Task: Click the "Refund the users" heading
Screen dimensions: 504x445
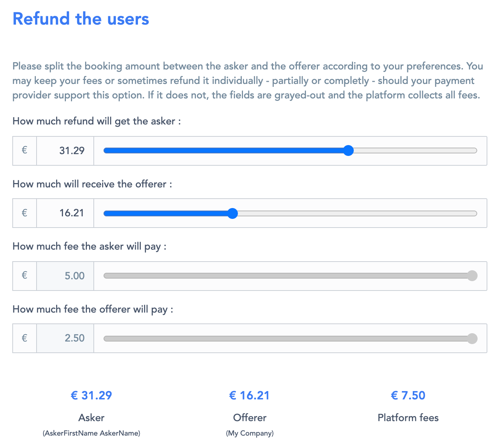Action: click(81, 19)
